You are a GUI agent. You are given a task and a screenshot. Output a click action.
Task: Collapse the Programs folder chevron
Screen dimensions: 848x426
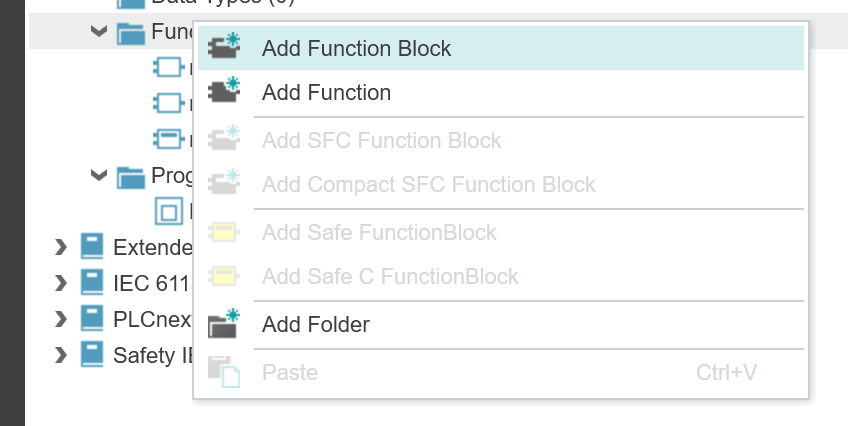coord(99,175)
